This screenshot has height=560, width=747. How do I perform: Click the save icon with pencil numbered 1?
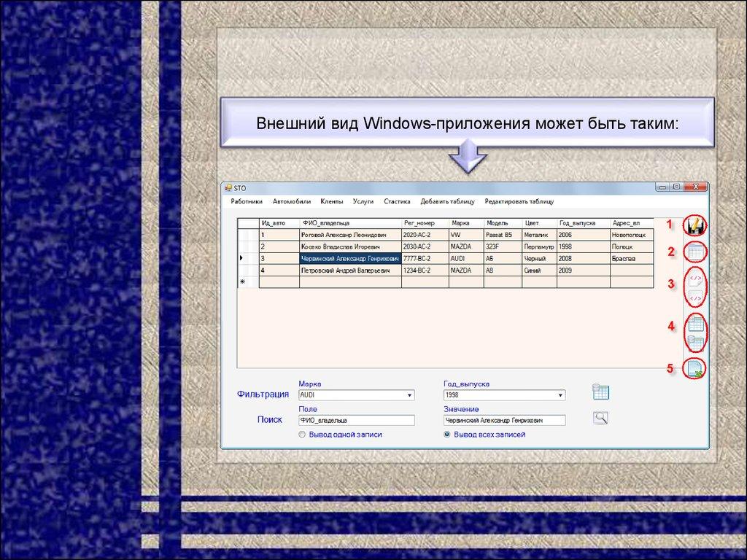(695, 226)
